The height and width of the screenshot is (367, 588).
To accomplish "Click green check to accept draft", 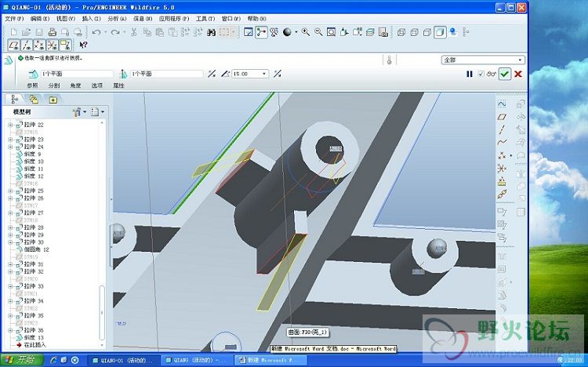I will pyautogui.click(x=504, y=74).
